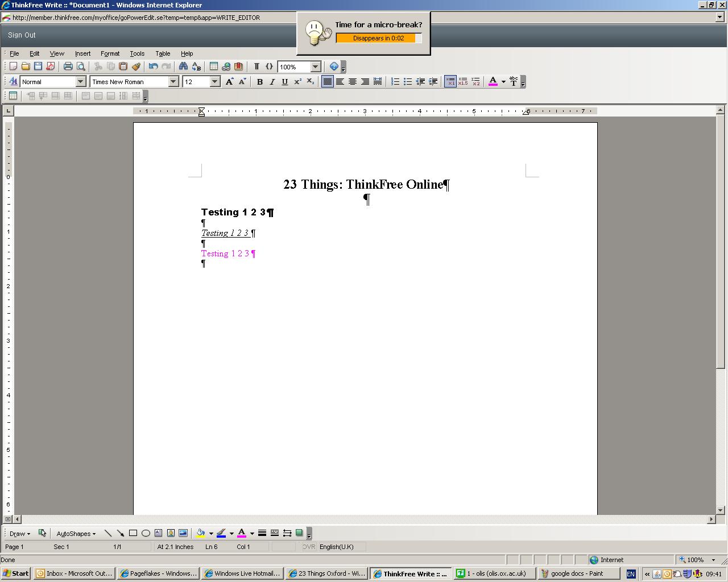Image resolution: width=728 pixels, height=582 pixels.
Task: Expand the paragraph style dropdown showing Normal
Action: [80, 82]
